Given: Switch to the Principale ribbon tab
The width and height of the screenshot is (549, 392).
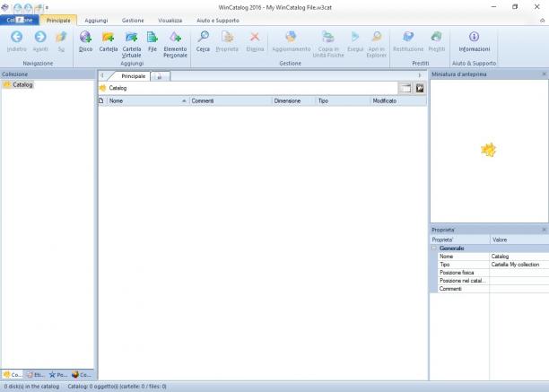Looking at the screenshot, I should click(58, 21).
